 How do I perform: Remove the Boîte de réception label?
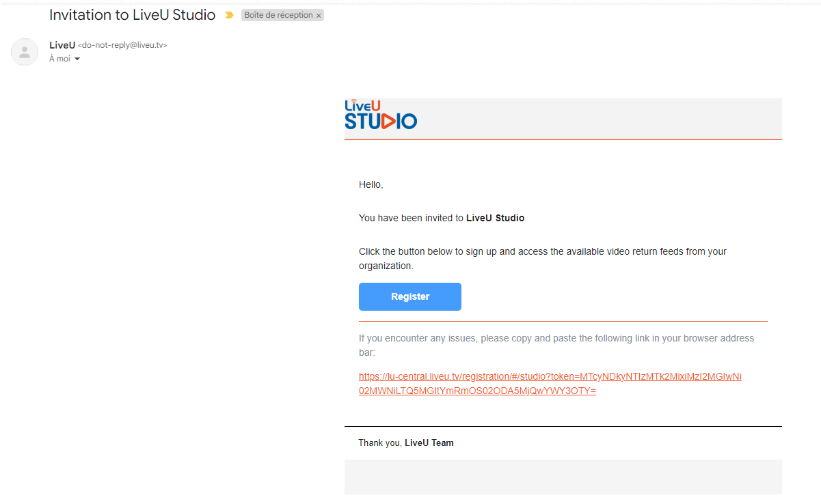[x=319, y=16]
